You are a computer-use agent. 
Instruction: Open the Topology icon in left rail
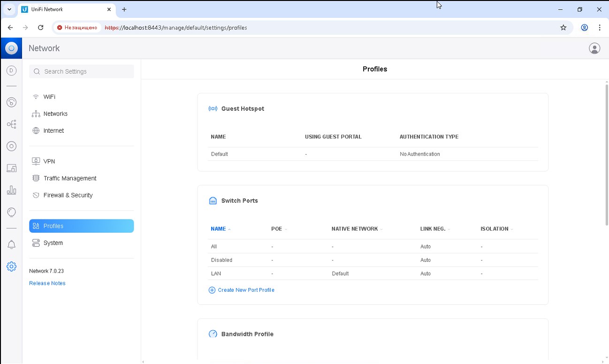coord(11,124)
